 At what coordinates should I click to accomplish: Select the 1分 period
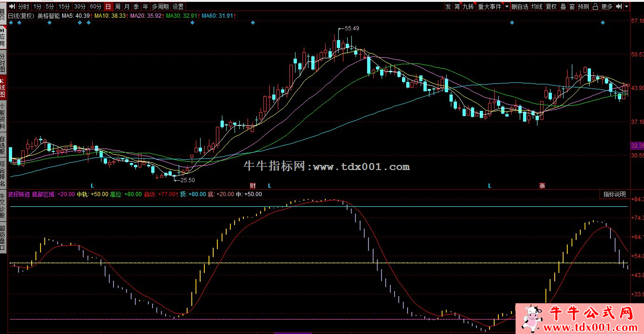pos(37,7)
